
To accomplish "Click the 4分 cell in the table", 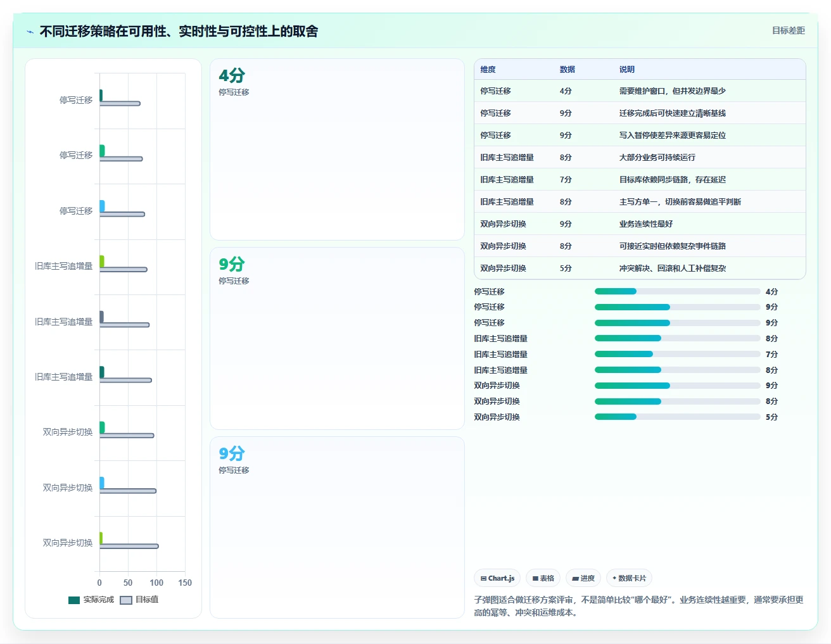I will 566,91.
